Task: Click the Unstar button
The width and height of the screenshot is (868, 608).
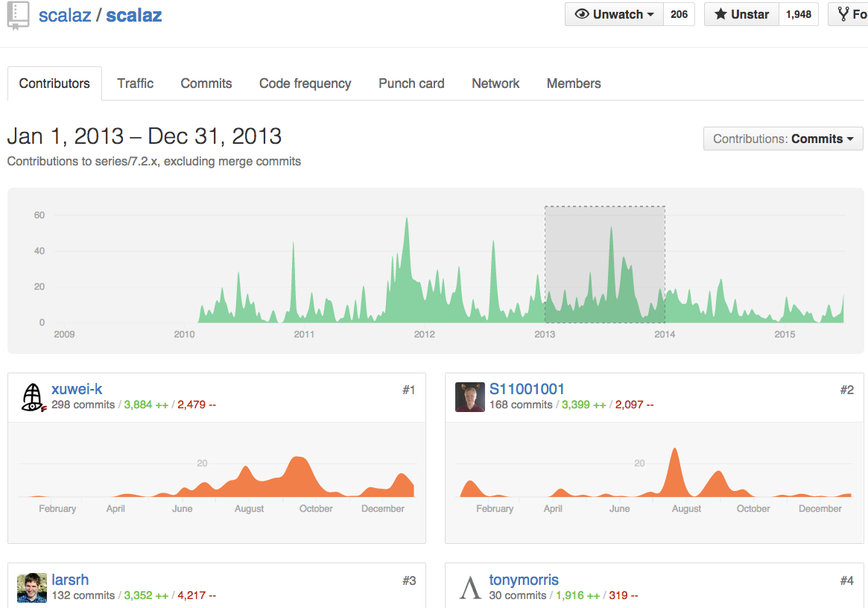Action: click(x=741, y=14)
